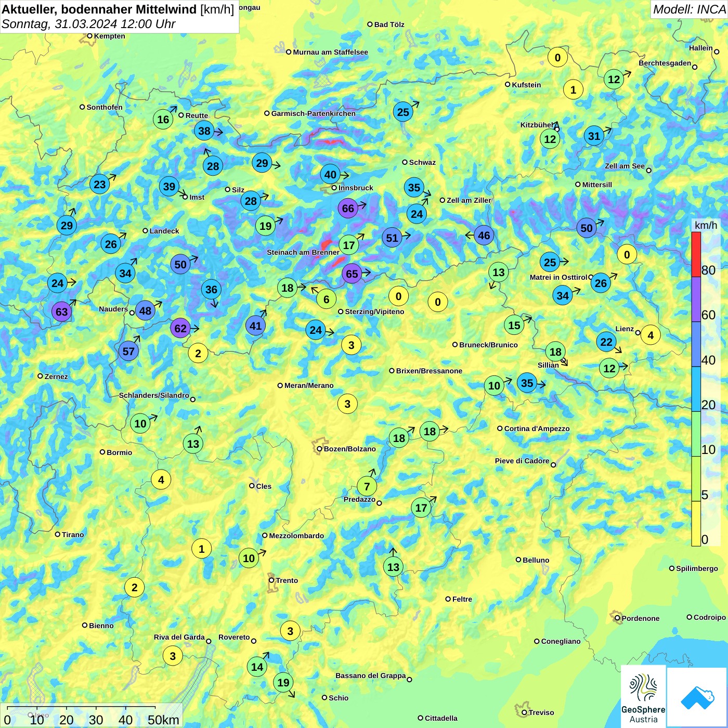Viewport: 728px width, 728px height.
Task: Select the yellow 0–5 km/h legend band
Action: tap(696, 524)
